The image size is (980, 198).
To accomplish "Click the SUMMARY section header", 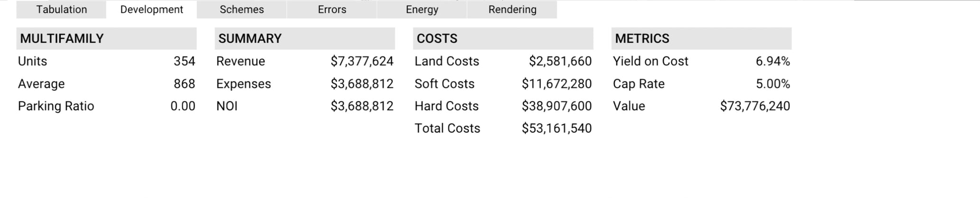I will [x=250, y=38].
